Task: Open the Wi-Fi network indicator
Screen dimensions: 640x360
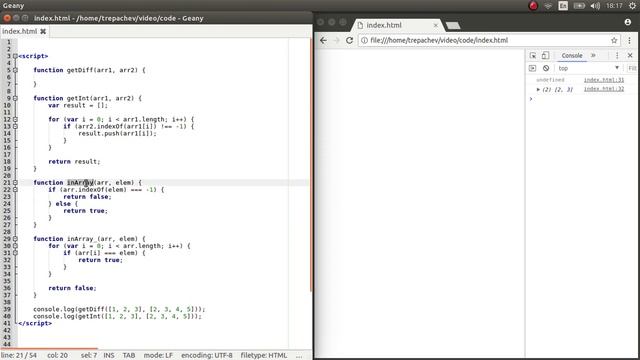Action: pos(548,6)
